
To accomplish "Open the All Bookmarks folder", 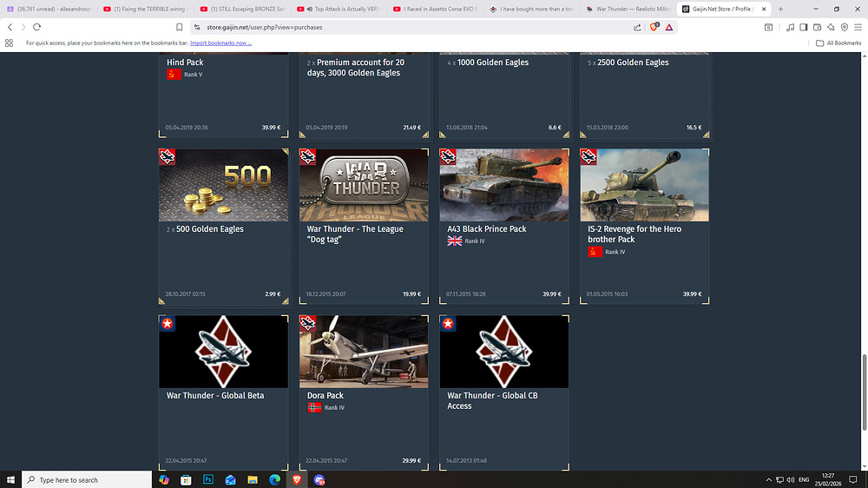I will pos(838,43).
